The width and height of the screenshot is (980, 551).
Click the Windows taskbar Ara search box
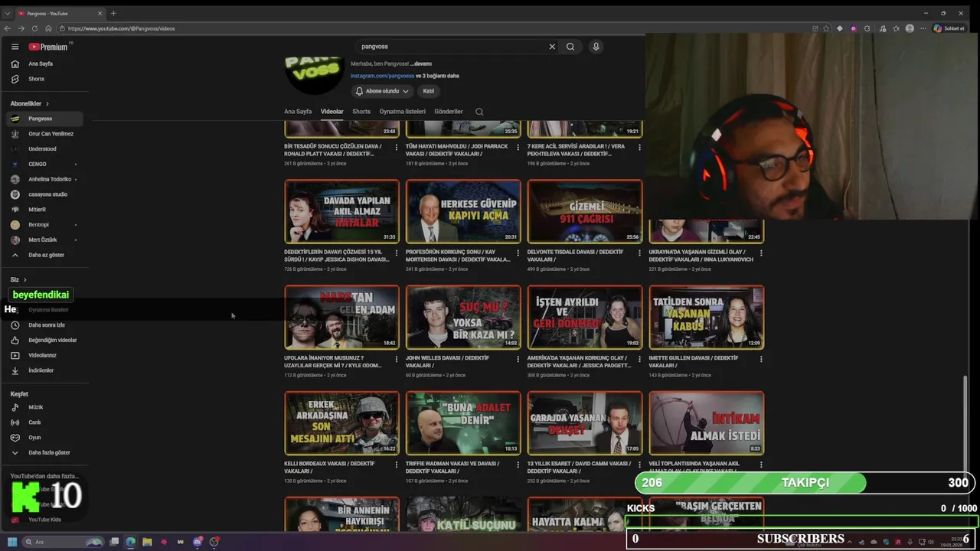[x=63, y=542]
